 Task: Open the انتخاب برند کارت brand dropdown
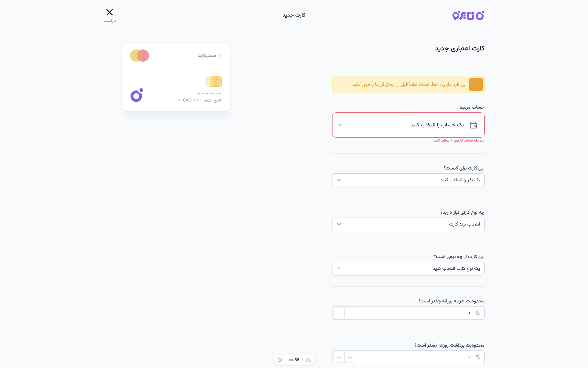click(408, 224)
